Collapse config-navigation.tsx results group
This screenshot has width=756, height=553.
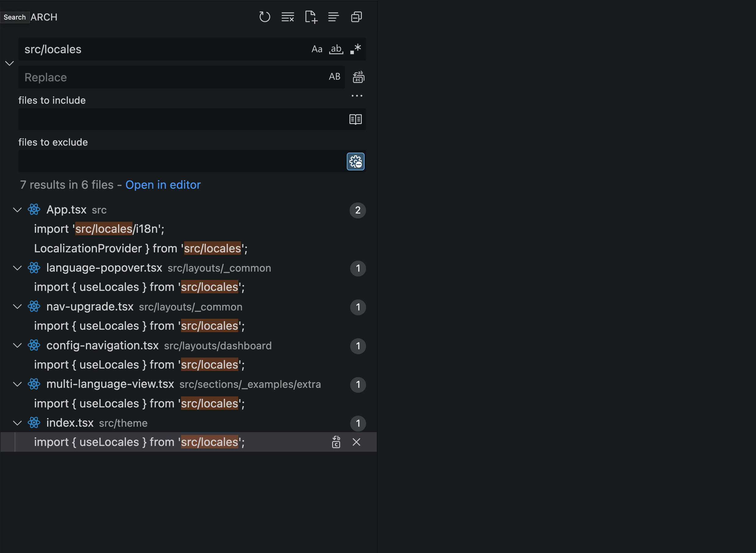coord(17,345)
